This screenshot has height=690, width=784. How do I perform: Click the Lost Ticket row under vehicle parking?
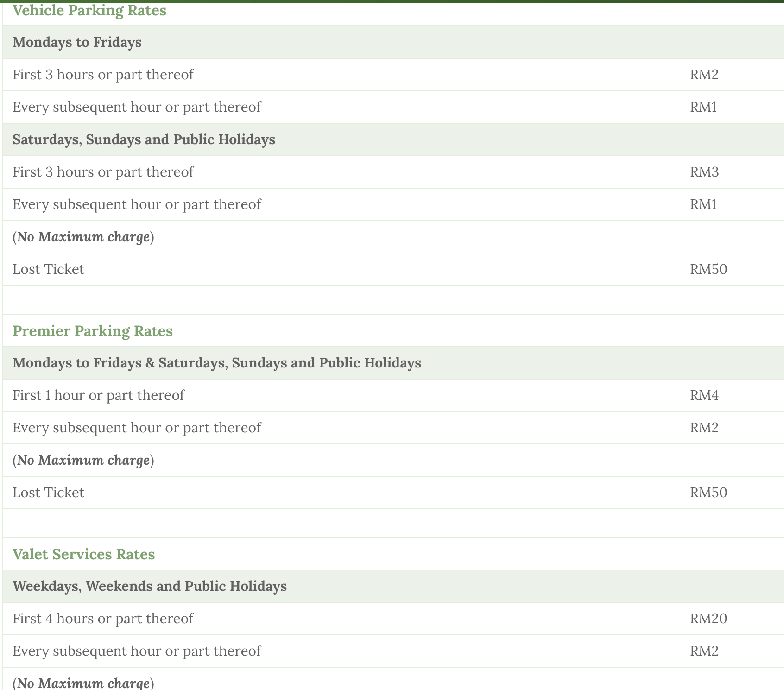click(x=48, y=269)
